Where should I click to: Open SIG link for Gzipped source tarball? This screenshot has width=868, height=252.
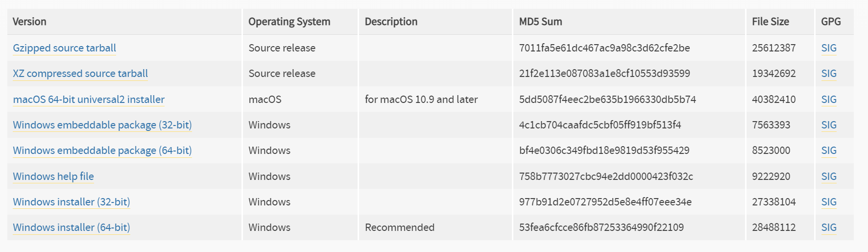[x=829, y=48]
